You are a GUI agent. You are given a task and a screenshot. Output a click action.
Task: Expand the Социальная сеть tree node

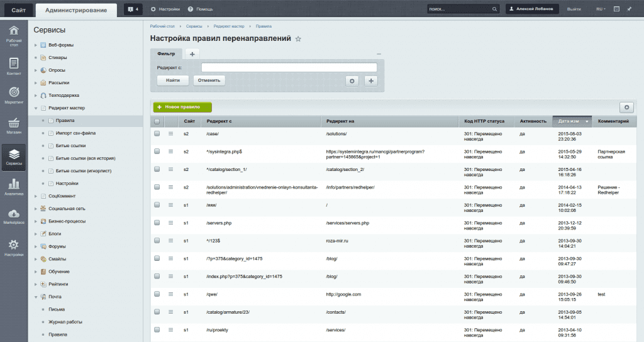(x=36, y=209)
